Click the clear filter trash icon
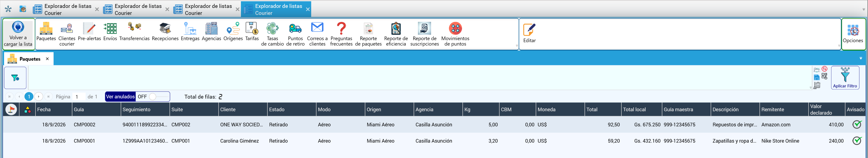Screen dimensions: 868x158 817,85
